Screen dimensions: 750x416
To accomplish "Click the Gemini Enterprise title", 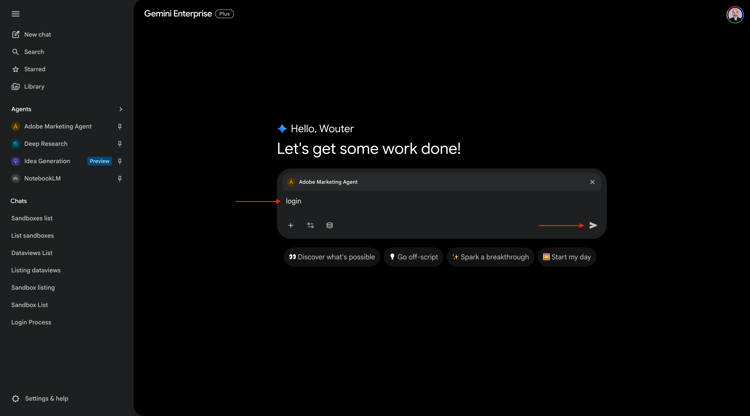I will tap(178, 14).
